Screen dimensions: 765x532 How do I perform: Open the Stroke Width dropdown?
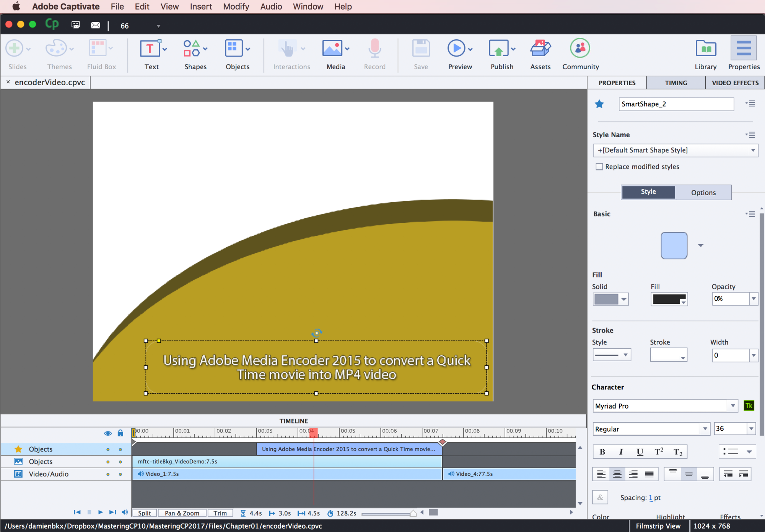753,355
